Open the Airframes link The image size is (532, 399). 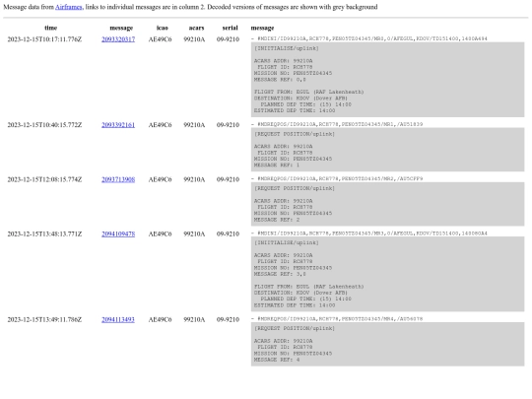coord(69,7)
